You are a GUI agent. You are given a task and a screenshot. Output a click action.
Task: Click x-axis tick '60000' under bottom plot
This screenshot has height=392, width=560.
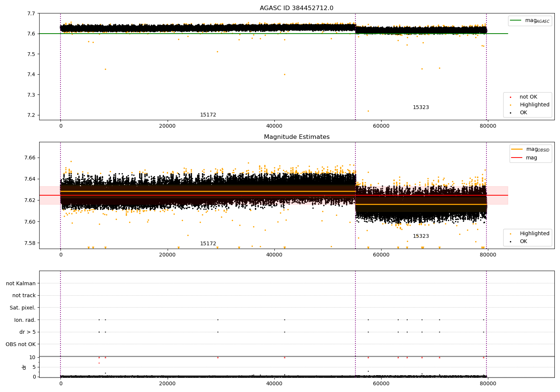381,383
